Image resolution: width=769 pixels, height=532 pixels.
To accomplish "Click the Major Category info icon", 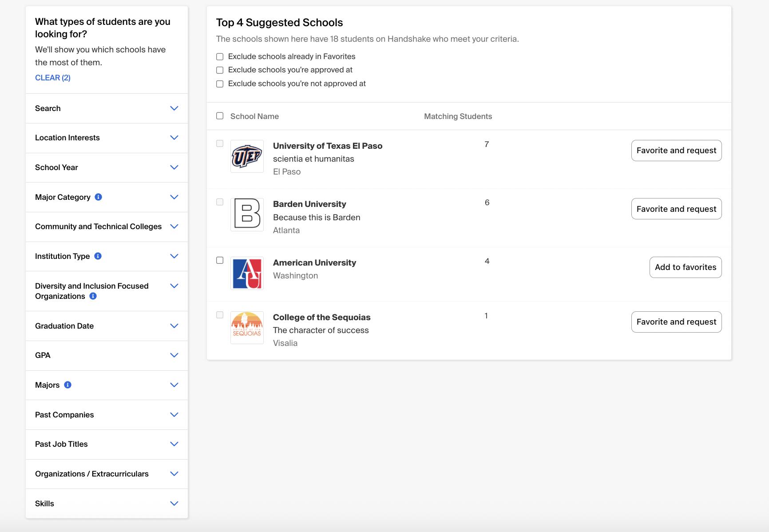I will pyautogui.click(x=99, y=197).
